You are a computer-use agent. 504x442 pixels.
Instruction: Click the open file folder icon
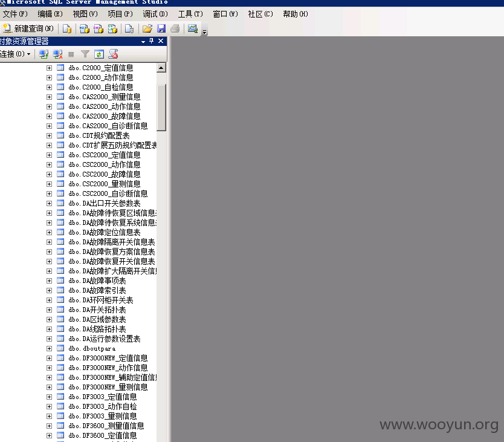point(147,28)
